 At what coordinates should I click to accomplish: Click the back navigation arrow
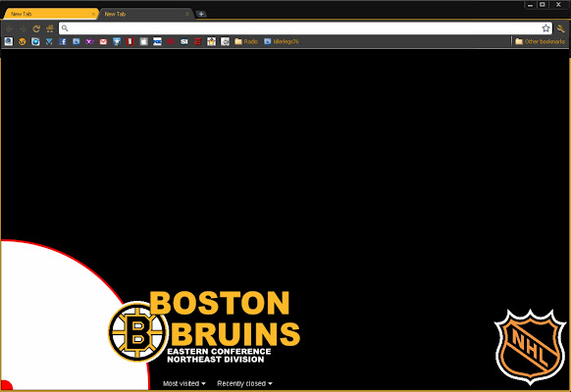point(10,28)
